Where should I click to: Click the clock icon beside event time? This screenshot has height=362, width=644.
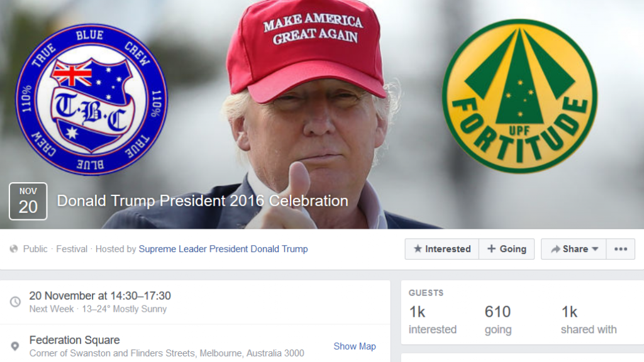15,302
